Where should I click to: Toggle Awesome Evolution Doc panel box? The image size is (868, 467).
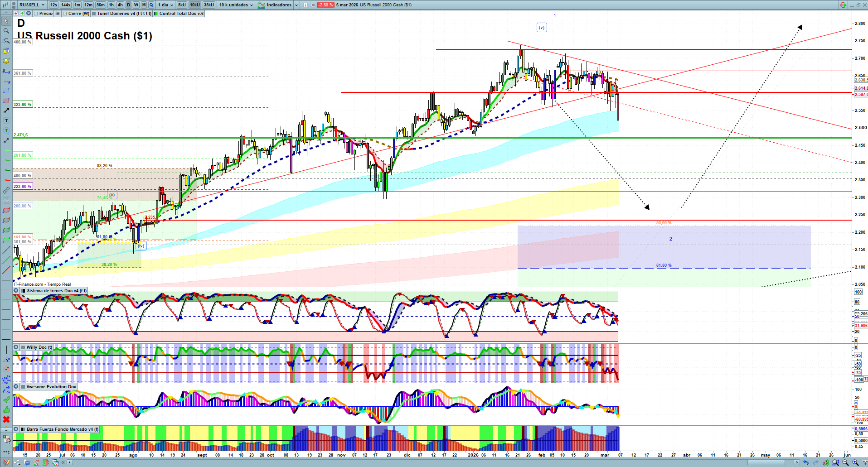tap(24, 387)
